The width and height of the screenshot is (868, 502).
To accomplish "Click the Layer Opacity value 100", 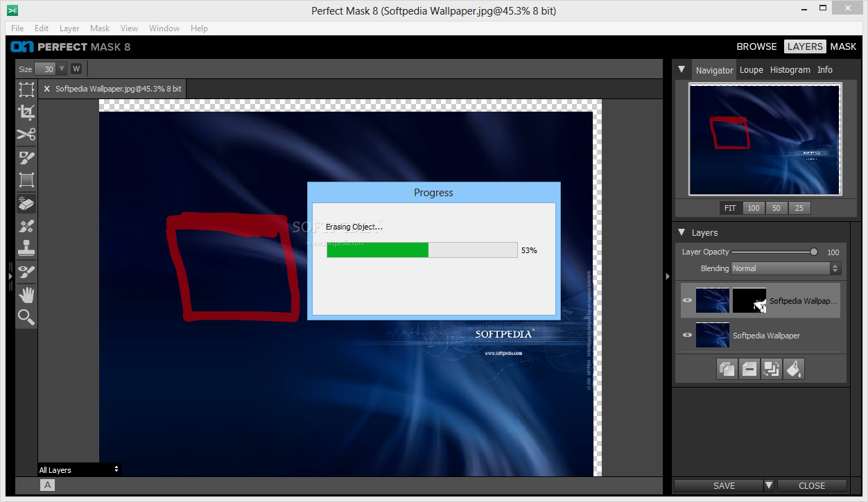I will click(833, 252).
